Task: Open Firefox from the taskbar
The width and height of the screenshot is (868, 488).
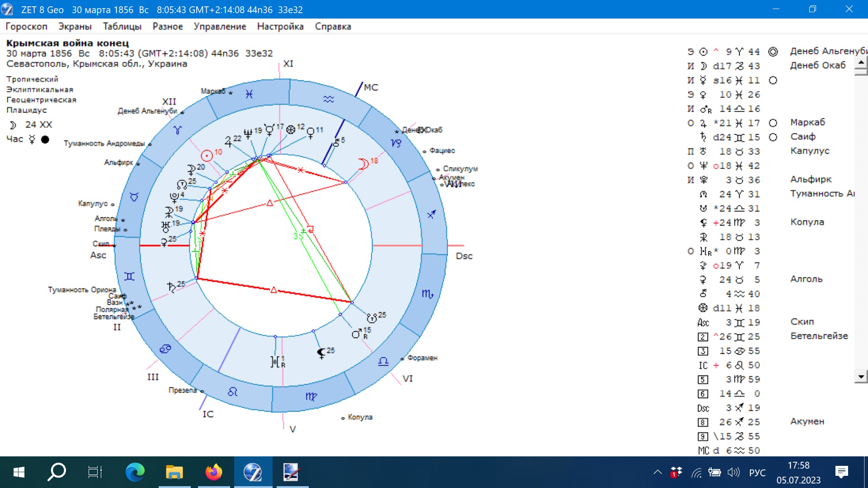Action: point(213,473)
